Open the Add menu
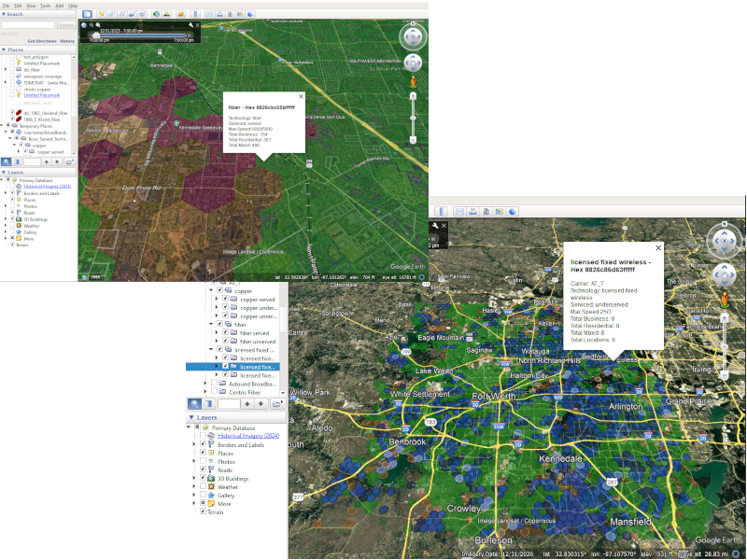The image size is (747, 560). [x=60, y=6]
